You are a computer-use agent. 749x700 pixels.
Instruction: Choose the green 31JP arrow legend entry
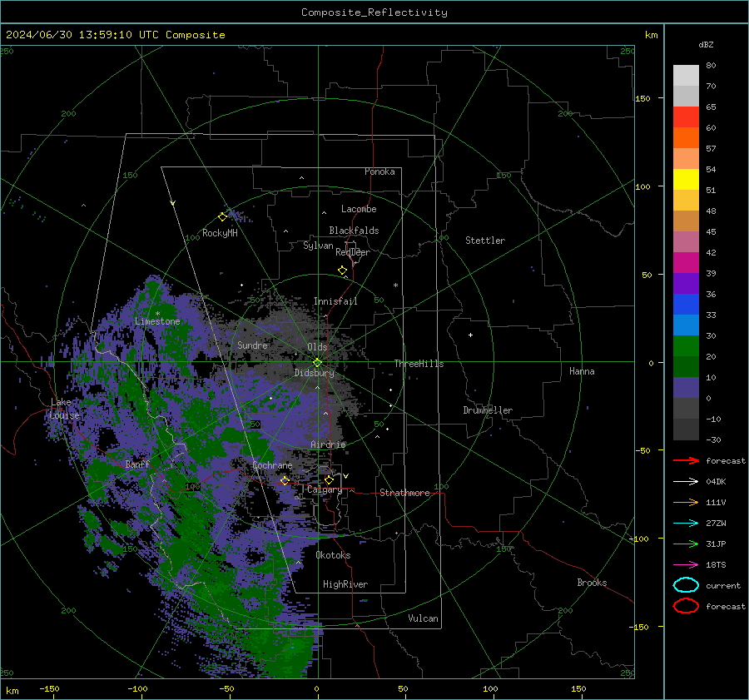(x=686, y=544)
